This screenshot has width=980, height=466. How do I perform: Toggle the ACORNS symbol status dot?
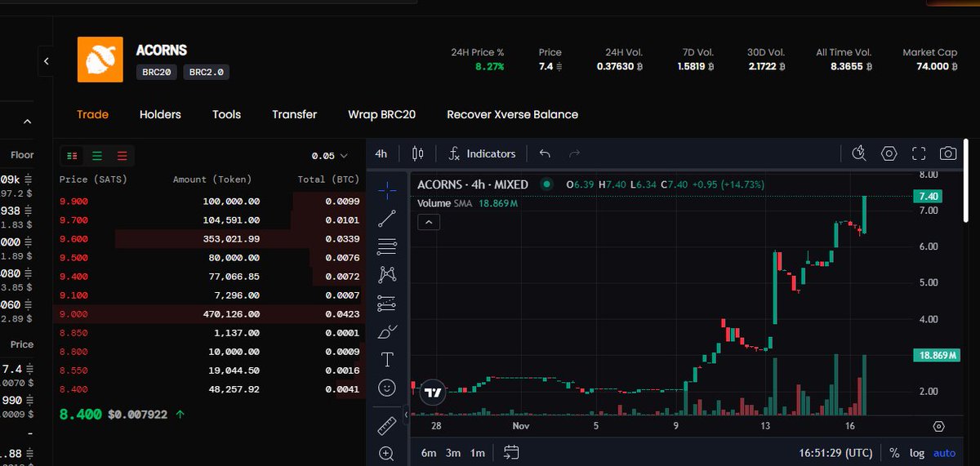(546, 184)
